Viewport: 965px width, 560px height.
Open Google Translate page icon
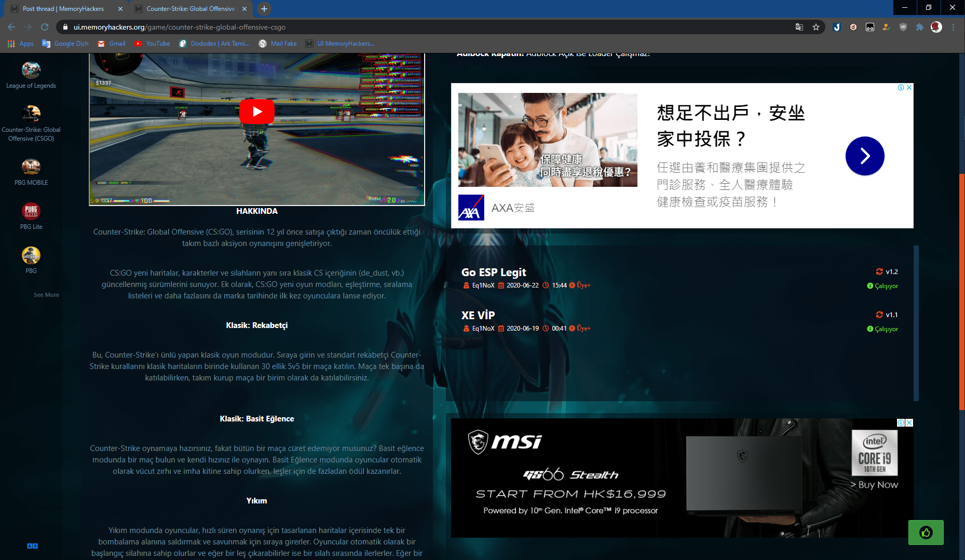tap(799, 27)
